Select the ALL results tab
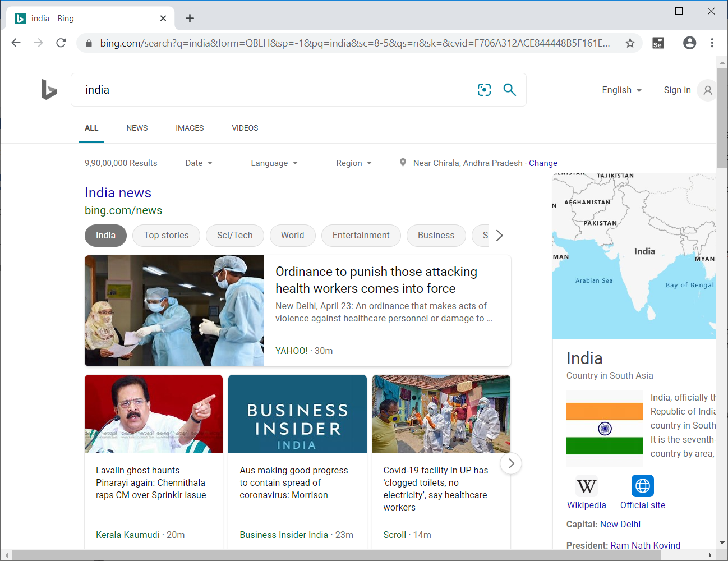Image resolution: width=728 pixels, height=561 pixels. [91, 128]
